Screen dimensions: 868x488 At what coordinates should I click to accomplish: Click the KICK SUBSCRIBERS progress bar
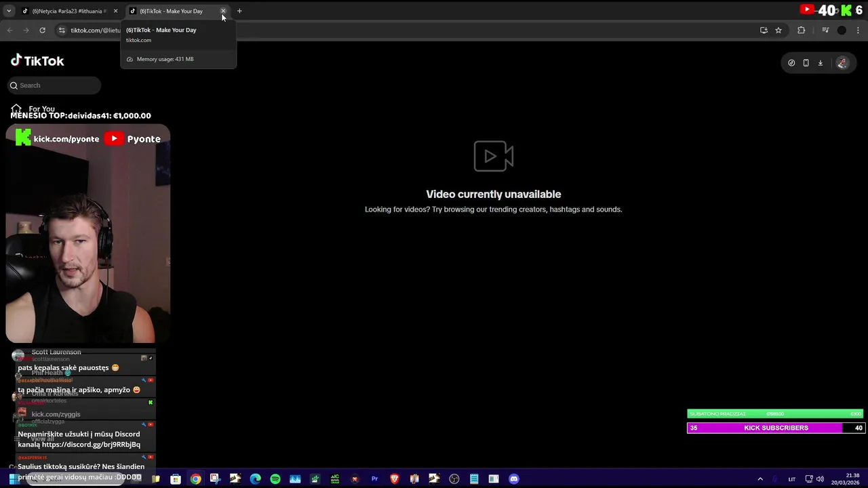775,428
